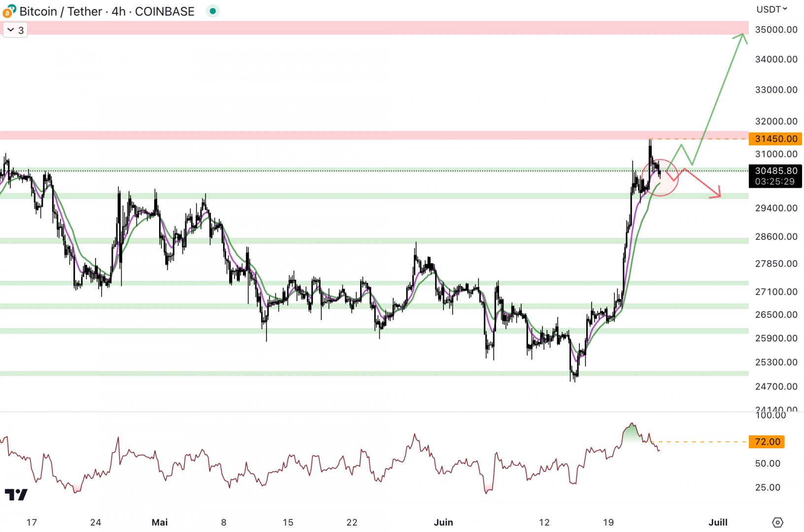Click 34000.00 on the price axis
The width and height of the screenshot is (804, 532).
(776, 59)
